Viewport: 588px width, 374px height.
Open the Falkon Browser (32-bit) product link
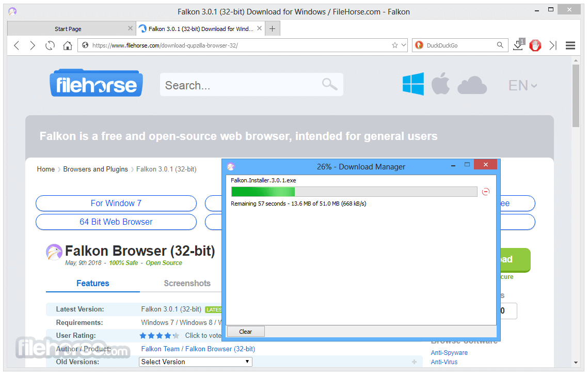tap(220, 349)
